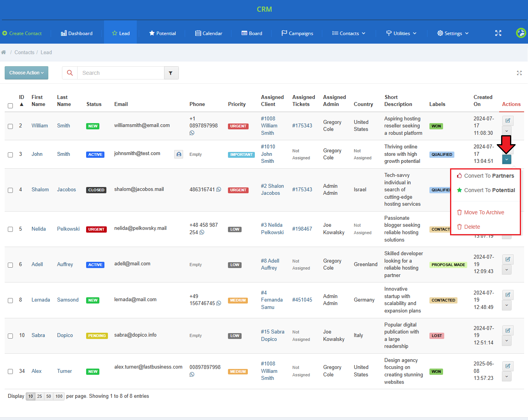Tick the checkbox for Shalom Jacobos
Screen dimensions: 528x420
click(x=11, y=190)
